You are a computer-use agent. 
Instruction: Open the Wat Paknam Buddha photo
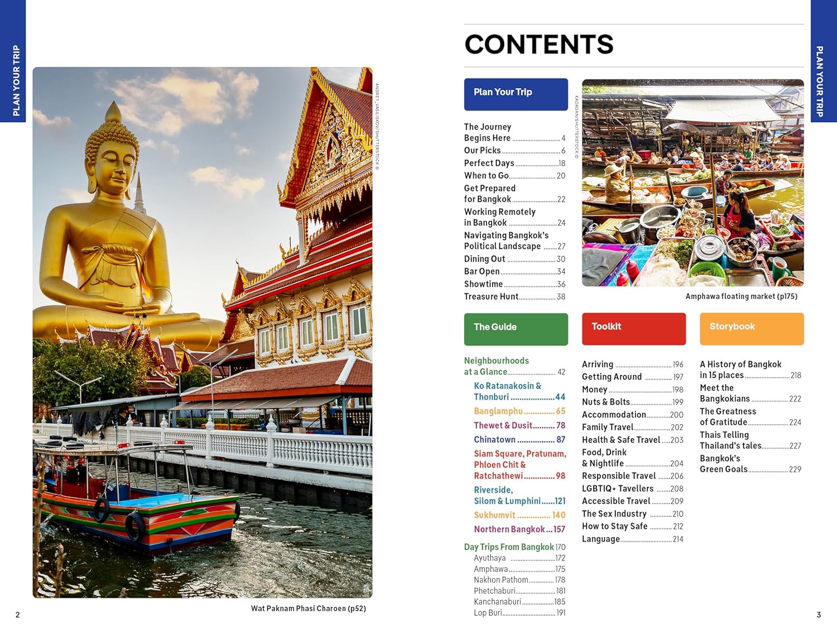(x=203, y=332)
